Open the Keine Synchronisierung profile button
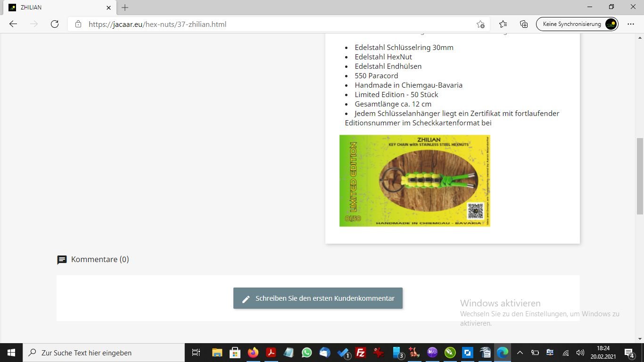 click(x=577, y=24)
